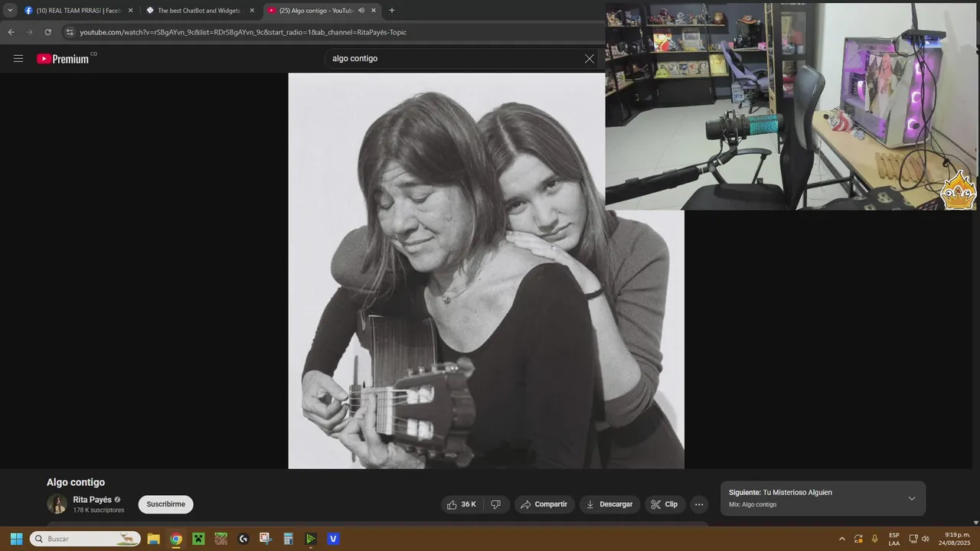Click the sync update tray icon
The height and width of the screenshot is (551, 980).
pos(858,539)
